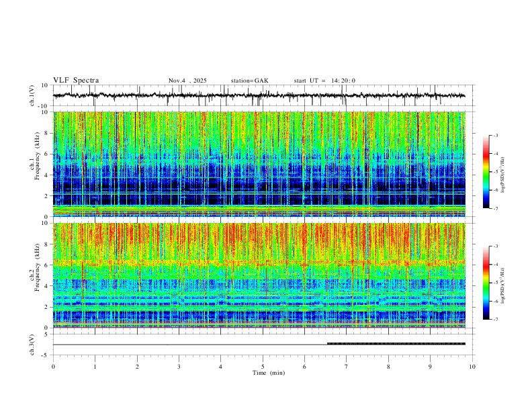Click time-axis tick label "5"
Viewport: 532px width, 411px height.
pyautogui.click(x=263, y=367)
